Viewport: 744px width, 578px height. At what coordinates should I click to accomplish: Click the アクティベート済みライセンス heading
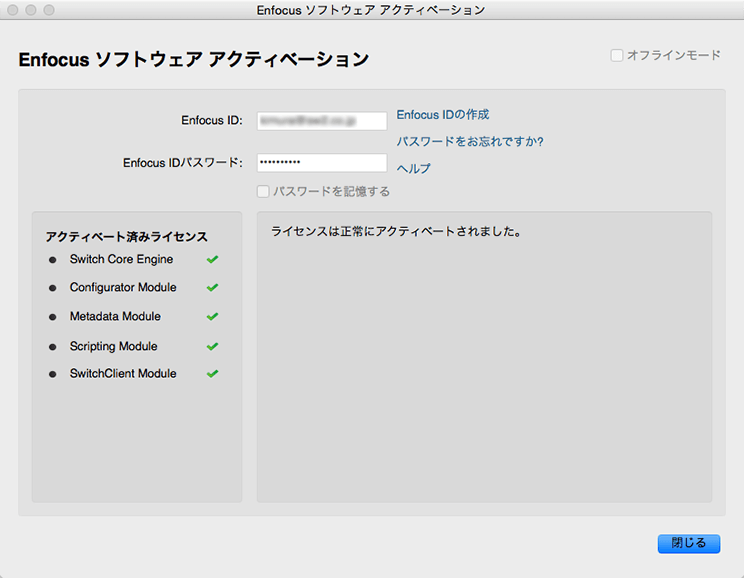pos(127,237)
